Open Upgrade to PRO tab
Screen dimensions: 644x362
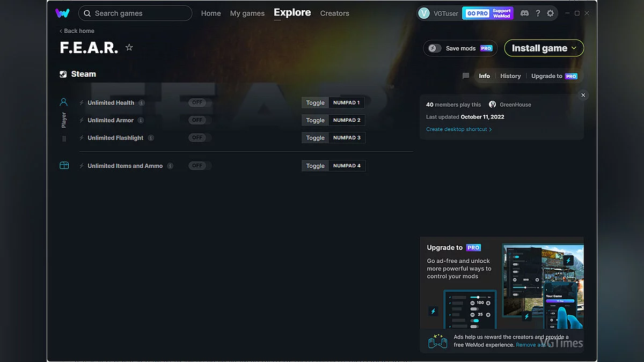[554, 76]
